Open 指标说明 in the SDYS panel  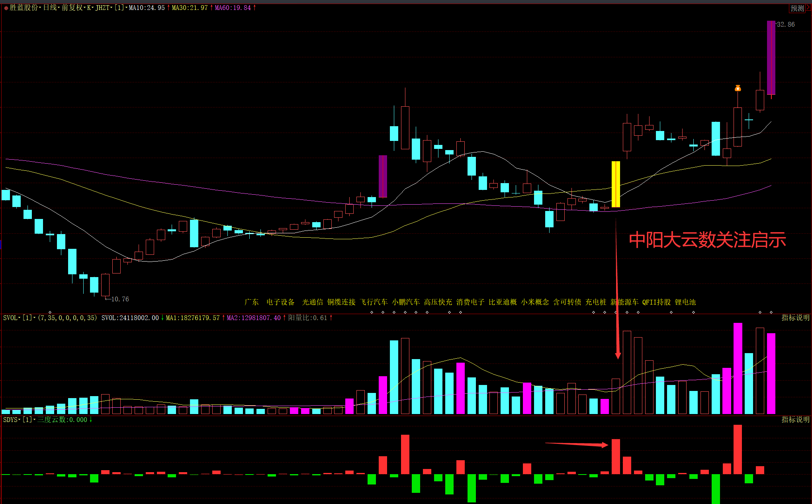pos(795,420)
